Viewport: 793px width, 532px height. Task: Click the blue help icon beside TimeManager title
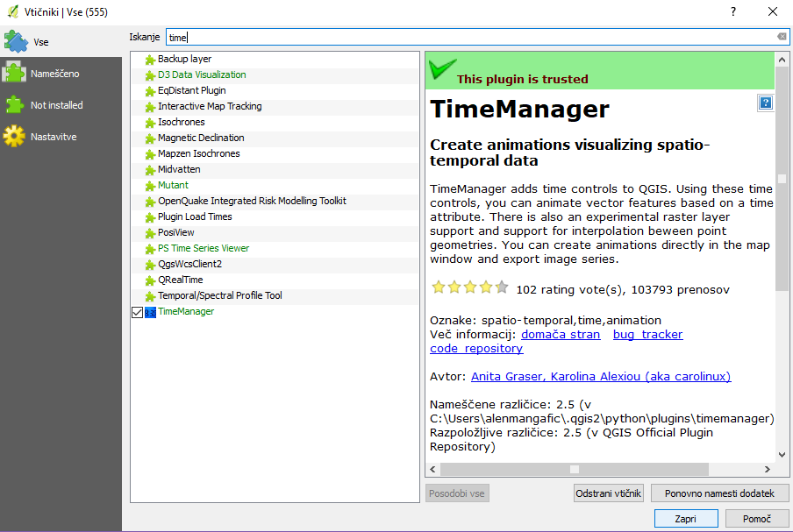tap(766, 103)
